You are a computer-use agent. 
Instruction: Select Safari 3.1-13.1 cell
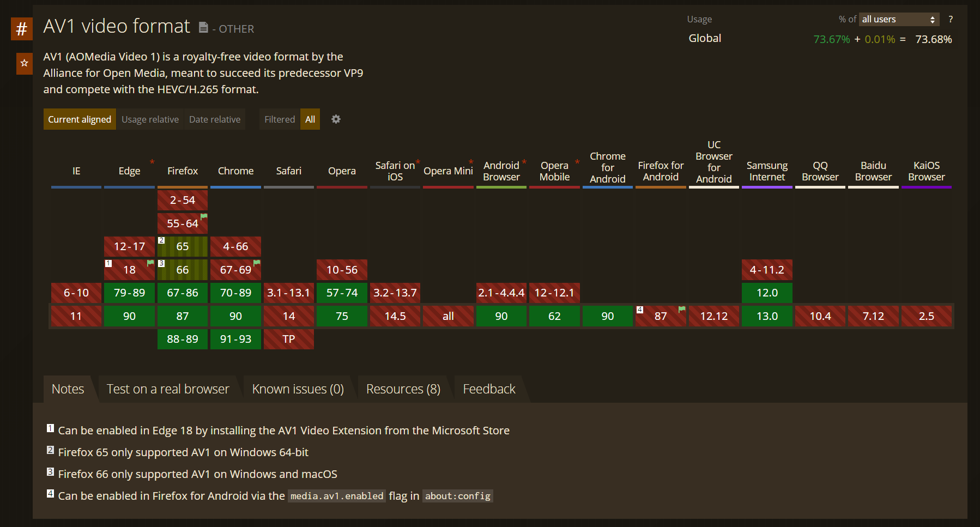(x=289, y=293)
